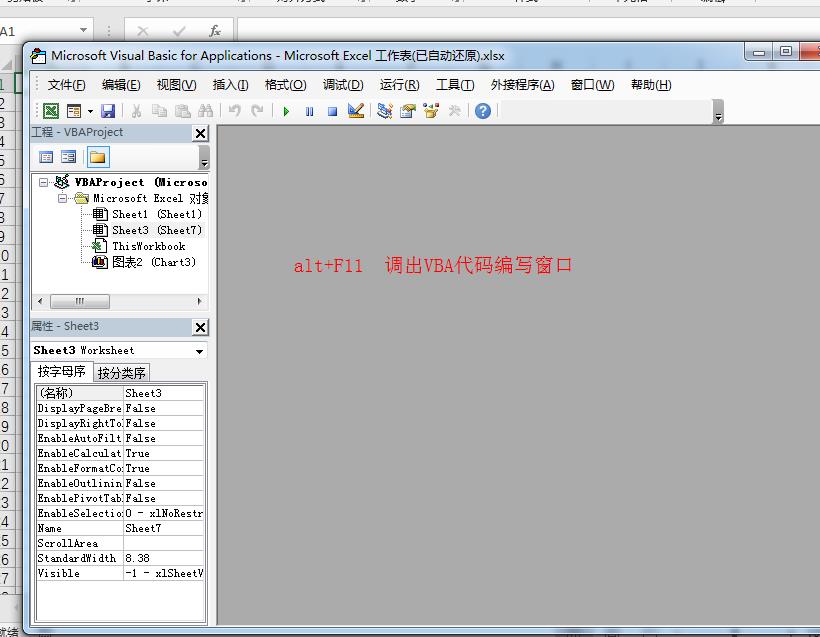Open the Object Browser icon
This screenshot has height=637, width=820.
tap(429, 111)
